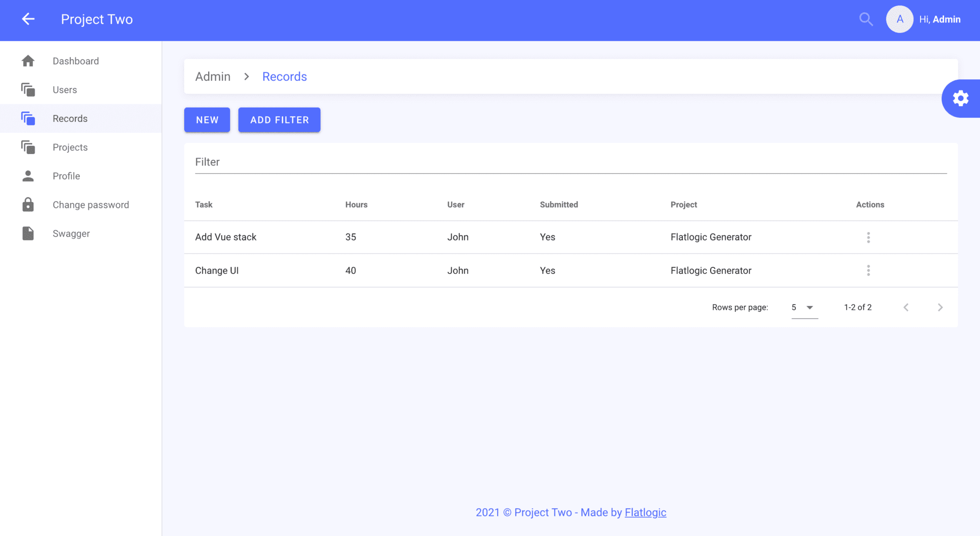Open Projects from the sidebar
This screenshot has width=980, height=536.
(x=70, y=147)
